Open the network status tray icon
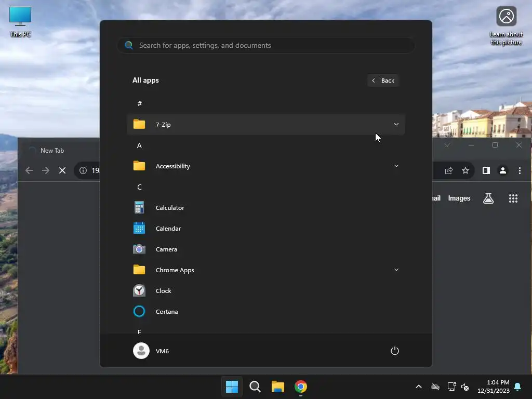This screenshot has height=399, width=532. pyautogui.click(x=452, y=387)
